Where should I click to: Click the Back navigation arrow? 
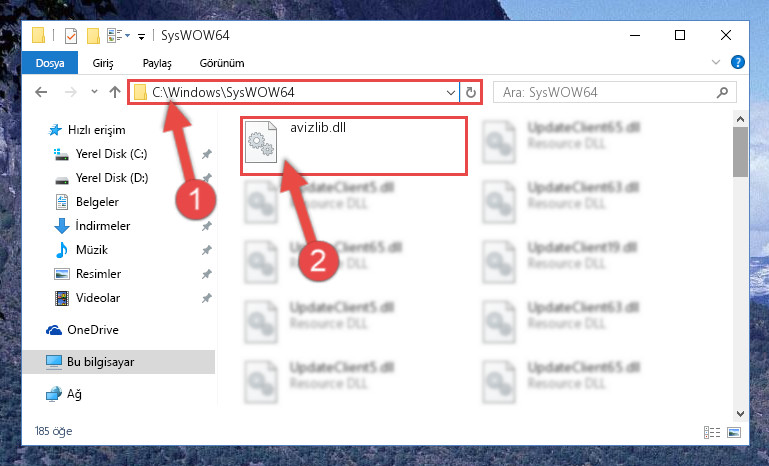click(41, 92)
